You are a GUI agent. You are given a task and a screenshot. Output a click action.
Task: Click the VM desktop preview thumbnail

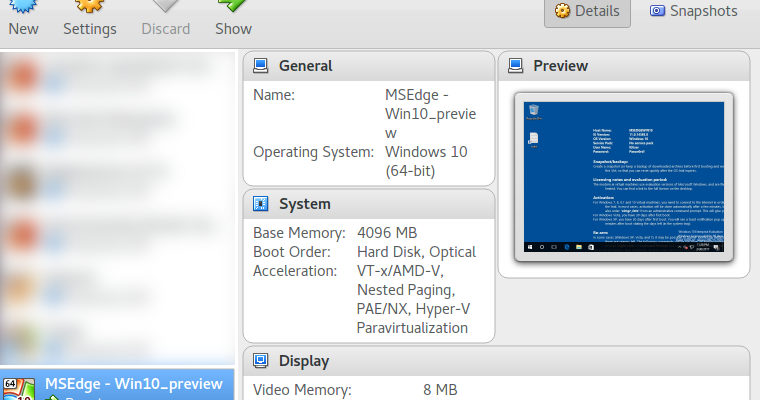(x=623, y=177)
